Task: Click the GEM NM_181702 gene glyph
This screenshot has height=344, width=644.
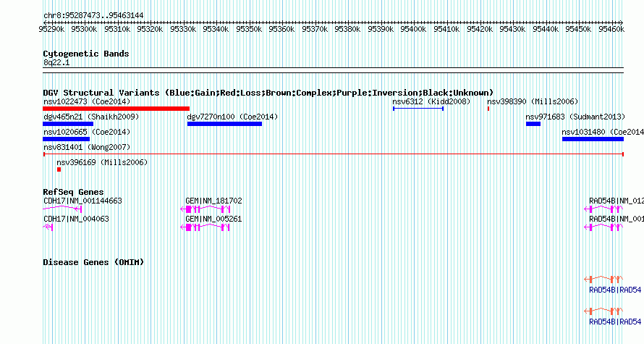Action: click(x=205, y=209)
